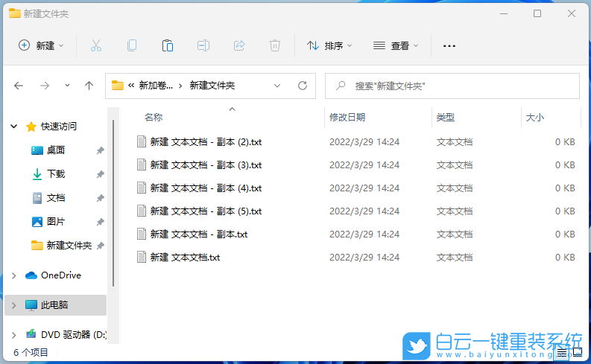Click the pin icon next to 图片
Viewport: 591px width, 364px height.
click(100, 222)
